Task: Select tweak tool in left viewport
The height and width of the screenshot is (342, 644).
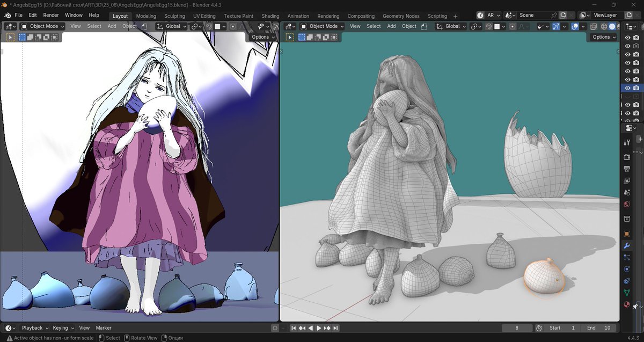Action: coord(10,37)
